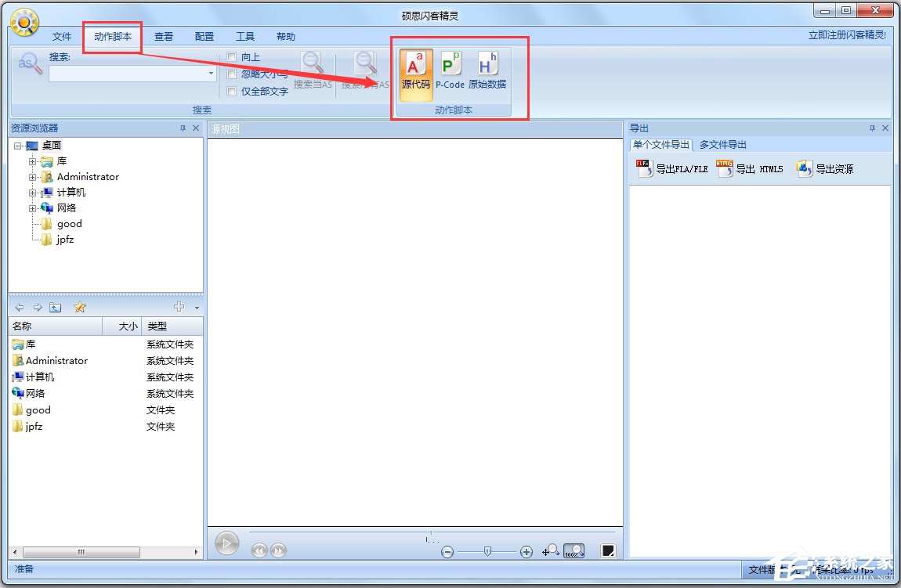Viewport: 901px width, 588px height.
Task: Enable the 向上 search direction checkbox
Action: 232,57
